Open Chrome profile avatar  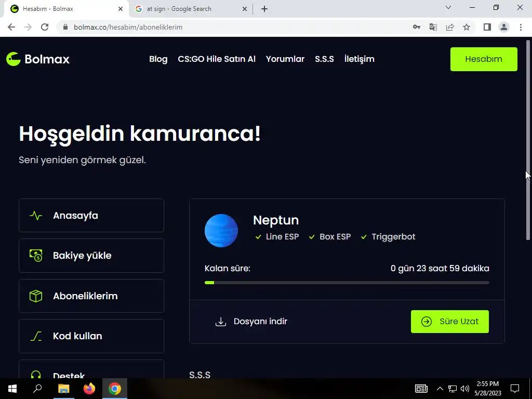pyautogui.click(x=504, y=27)
